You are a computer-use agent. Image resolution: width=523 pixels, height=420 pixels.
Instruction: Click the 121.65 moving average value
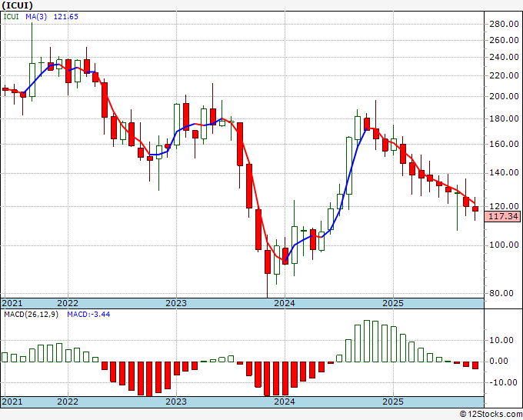66,16
